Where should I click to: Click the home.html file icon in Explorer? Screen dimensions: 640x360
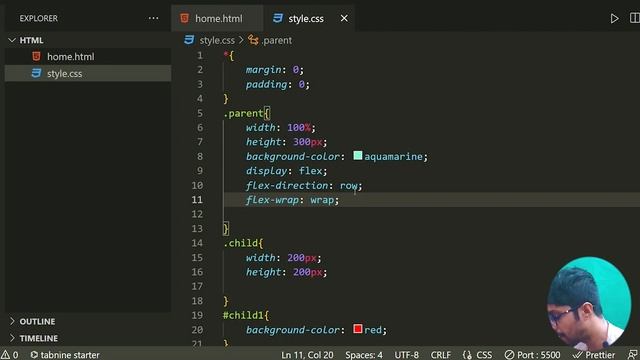[x=36, y=56]
